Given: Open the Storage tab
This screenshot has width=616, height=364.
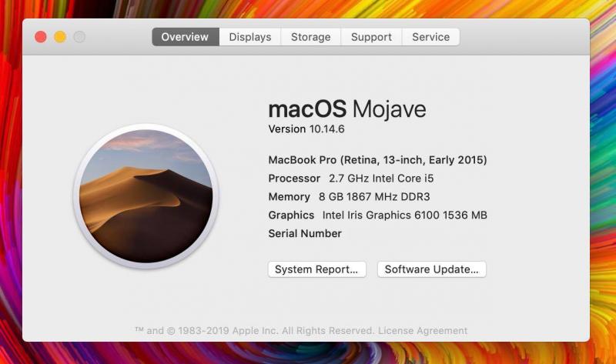Looking at the screenshot, I should click(311, 37).
